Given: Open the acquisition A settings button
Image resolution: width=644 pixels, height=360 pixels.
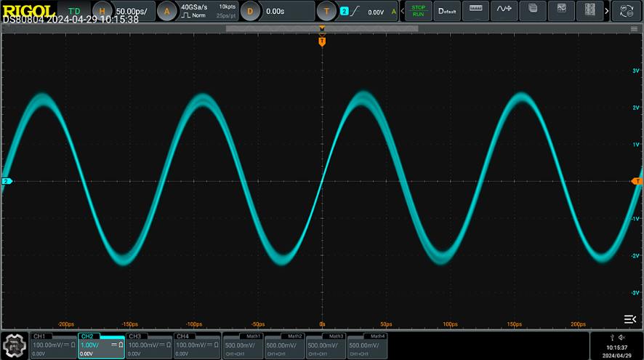Looking at the screenshot, I should (x=166, y=12).
